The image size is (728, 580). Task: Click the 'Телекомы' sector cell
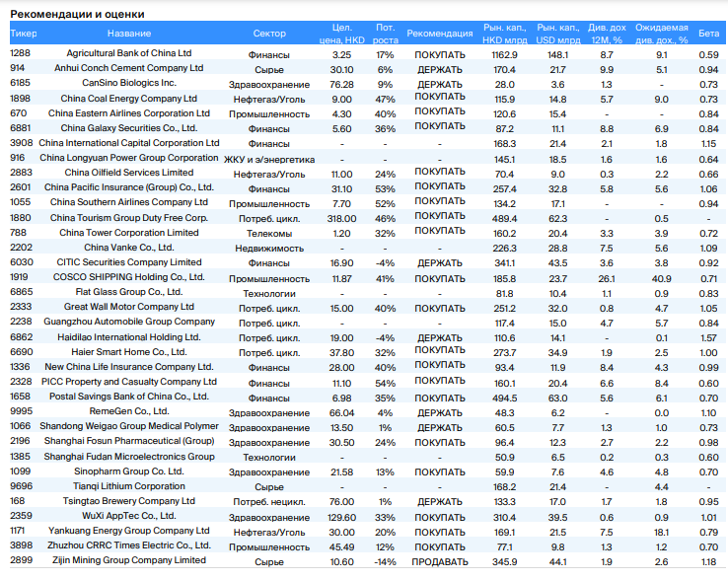tap(269, 234)
